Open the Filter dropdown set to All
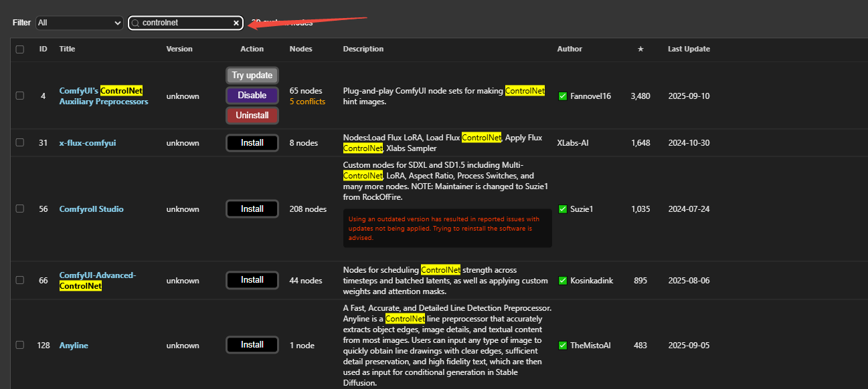This screenshot has height=389, width=868. click(79, 23)
